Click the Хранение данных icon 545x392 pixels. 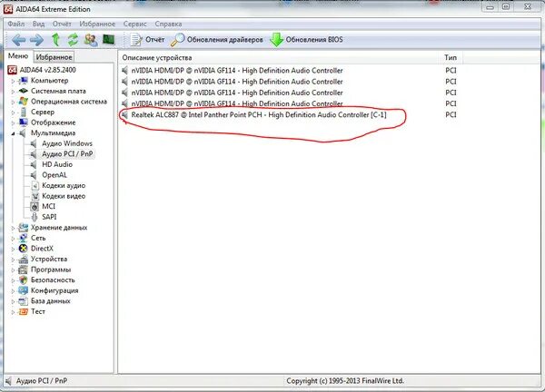coord(23,228)
